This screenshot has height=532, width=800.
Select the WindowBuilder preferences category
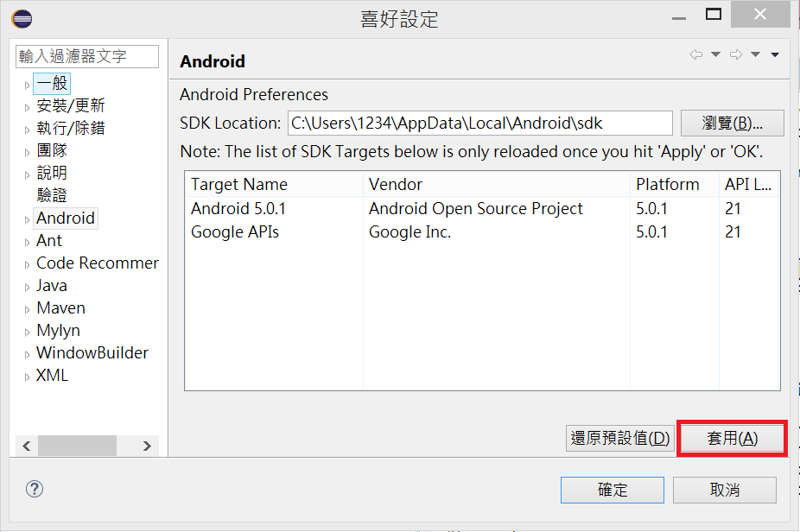92,353
